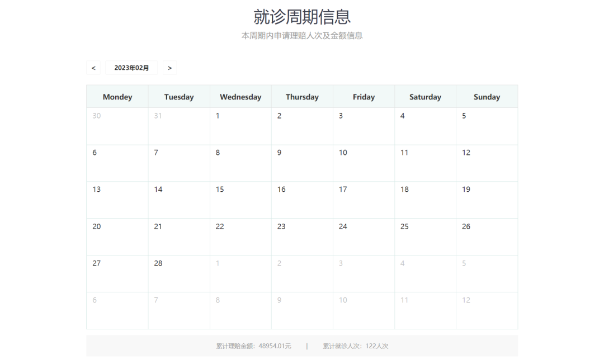Screen dimensions: 604x364
Task: Select greyed January 30 cell
Action: 117,126
